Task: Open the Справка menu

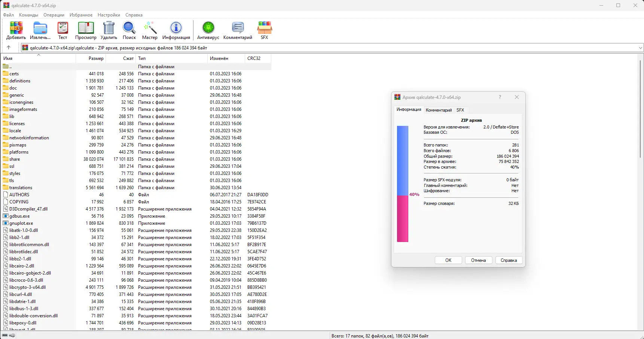Action: tap(134, 15)
